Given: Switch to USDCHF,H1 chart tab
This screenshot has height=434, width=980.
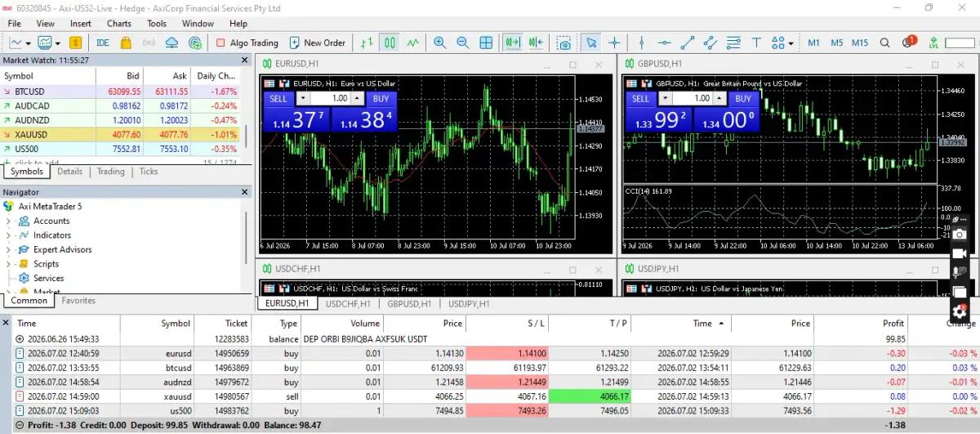Looking at the screenshot, I should [349, 304].
